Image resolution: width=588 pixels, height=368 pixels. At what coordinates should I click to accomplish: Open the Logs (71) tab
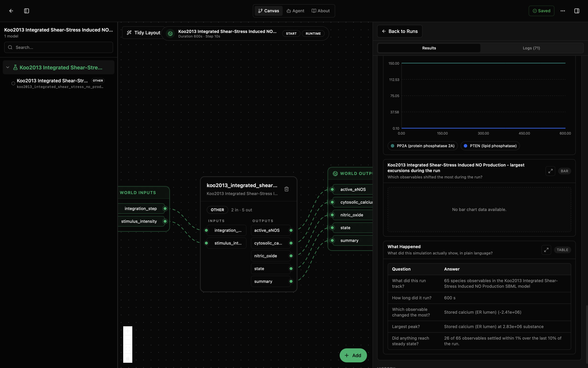pyautogui.click(x=531, y=48)
